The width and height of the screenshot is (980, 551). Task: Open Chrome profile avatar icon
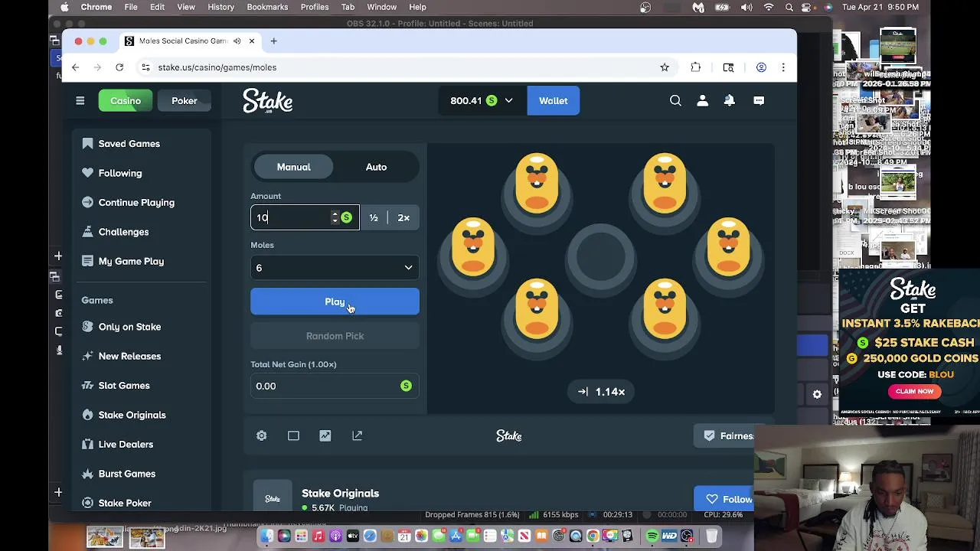tap(761, 67)
